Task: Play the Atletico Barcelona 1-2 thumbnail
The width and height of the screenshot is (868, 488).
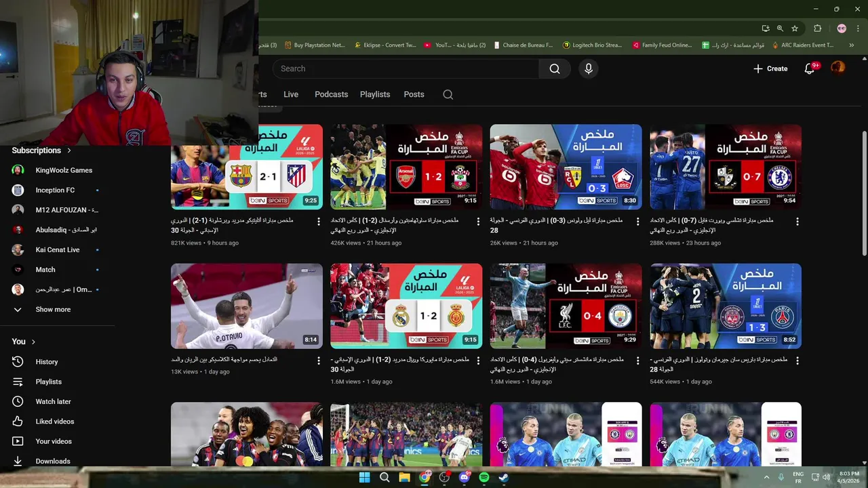Action: point(247,167)
